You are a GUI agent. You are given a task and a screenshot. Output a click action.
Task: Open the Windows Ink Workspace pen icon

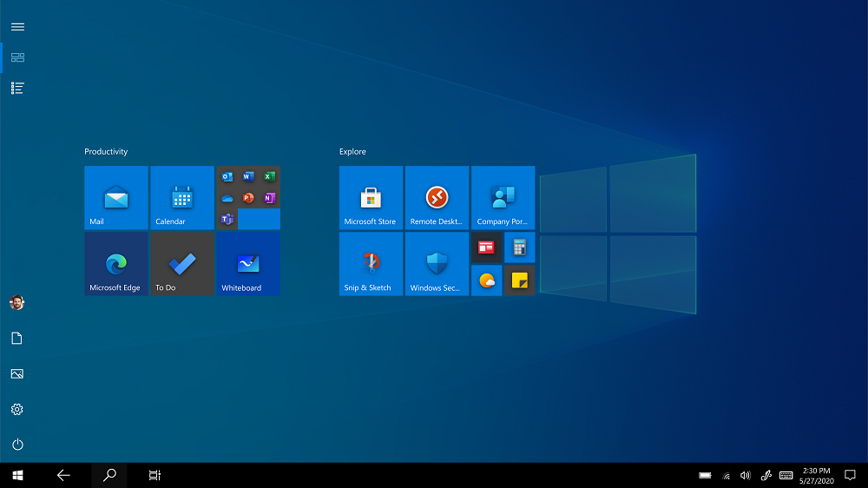(766, 475)
